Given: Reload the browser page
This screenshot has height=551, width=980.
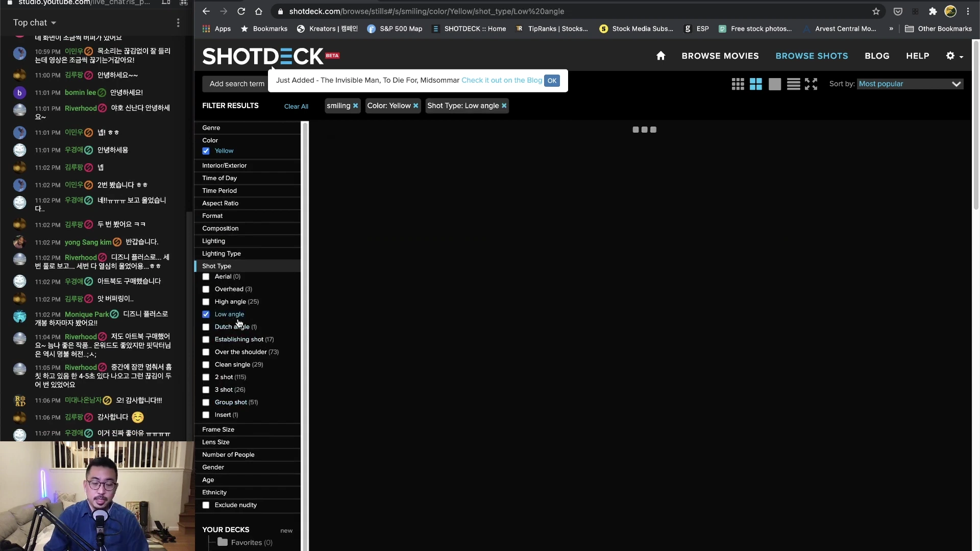Looking at the screenshot, I should [241, 11].
